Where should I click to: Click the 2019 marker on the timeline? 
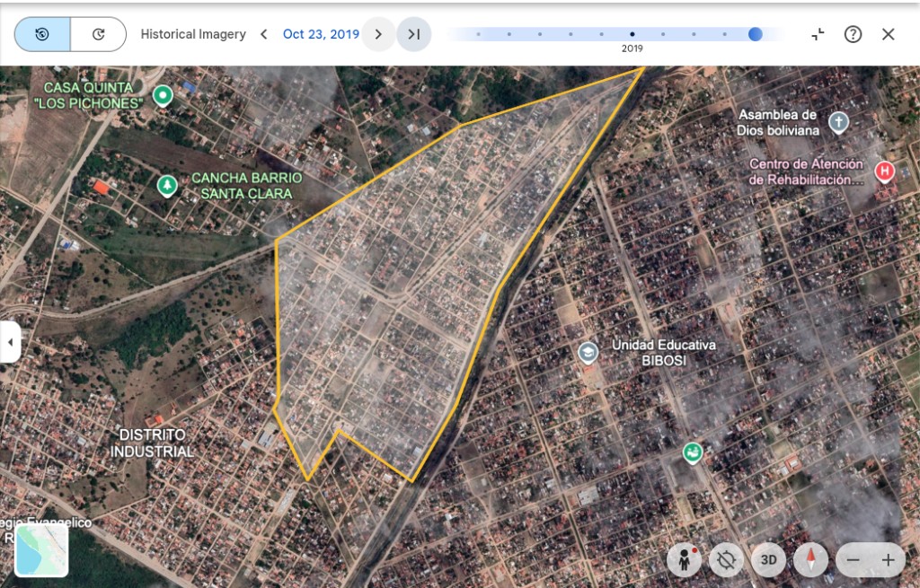pos(632,35)
